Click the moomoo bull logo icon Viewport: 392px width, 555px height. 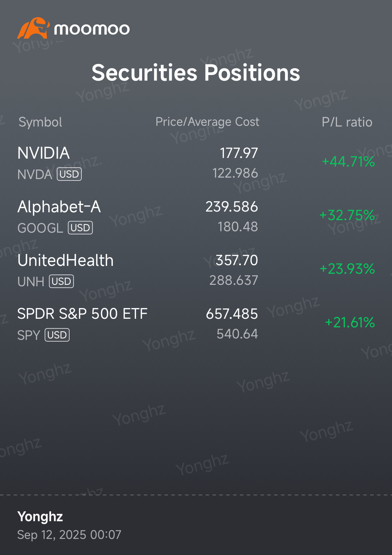point(33,28)
